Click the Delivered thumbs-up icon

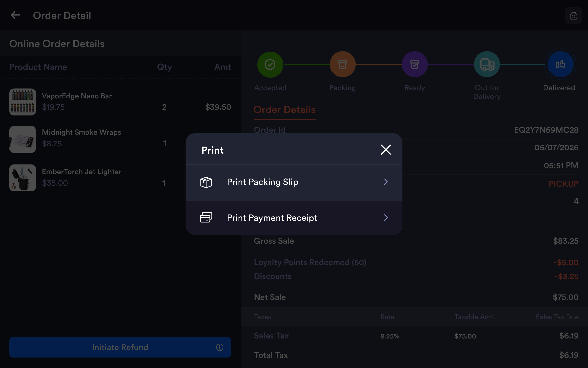click(560, 64)
